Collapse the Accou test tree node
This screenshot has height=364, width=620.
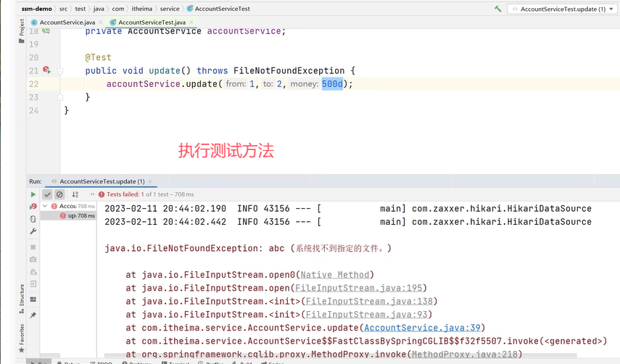click(x=45, y=206)
